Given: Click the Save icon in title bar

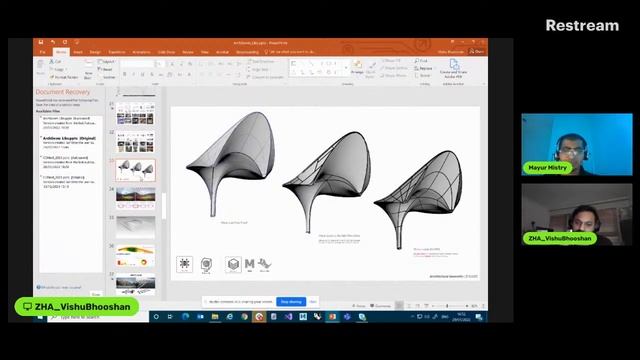Looking at the screenshot, I should point(41,42).
